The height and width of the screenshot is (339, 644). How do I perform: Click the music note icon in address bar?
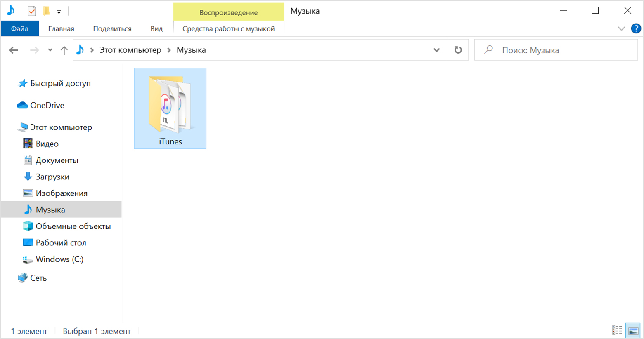[80, 50]
